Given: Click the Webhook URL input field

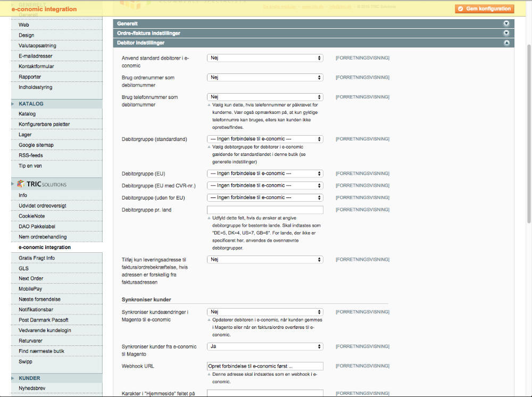Looking at the screenshot, I should click(265, 366).
